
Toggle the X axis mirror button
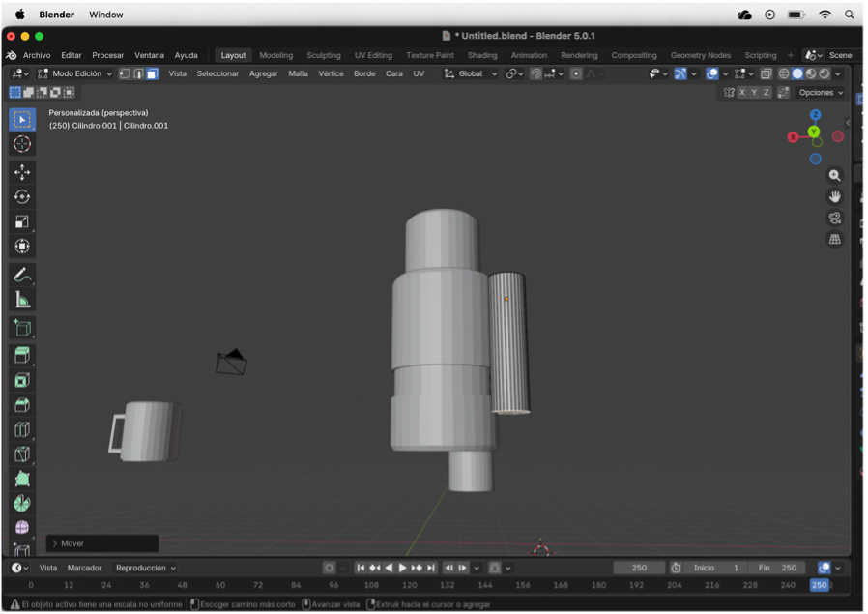742,93
